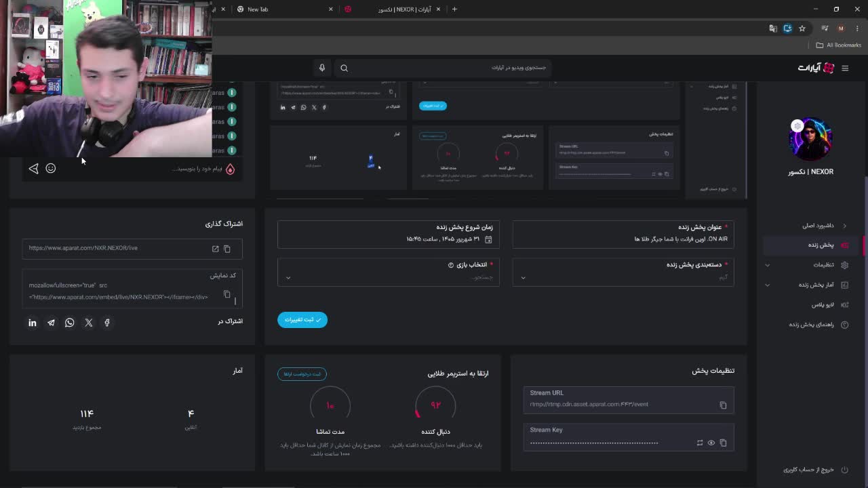Show the hidden Stream Key with eye icon
Viewport: 868px width, 488px height.
pos(711,443)
